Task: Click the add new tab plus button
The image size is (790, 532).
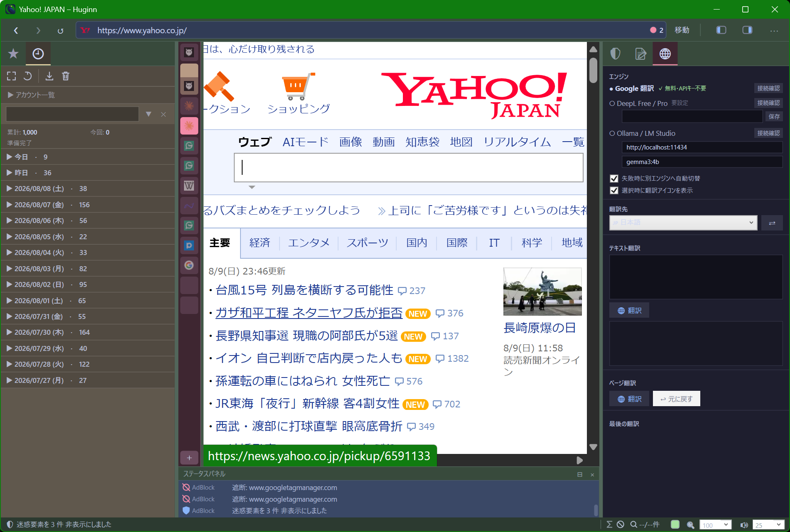Action: coord(189,458)
